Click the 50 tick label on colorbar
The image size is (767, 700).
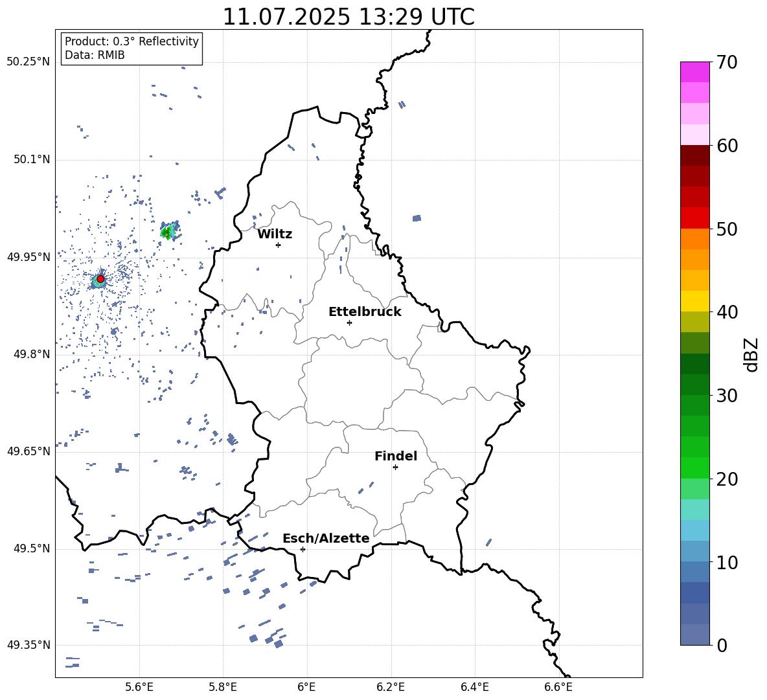(x=727, y=229)
